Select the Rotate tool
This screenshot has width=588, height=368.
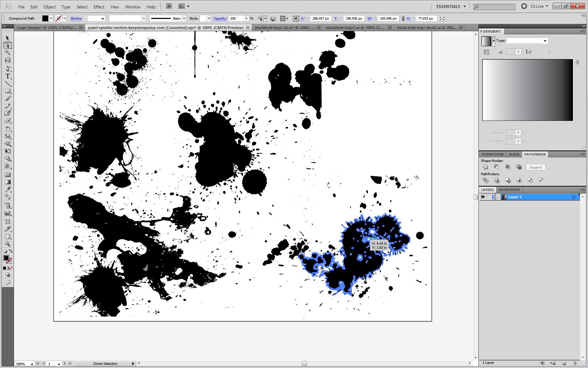8,129
